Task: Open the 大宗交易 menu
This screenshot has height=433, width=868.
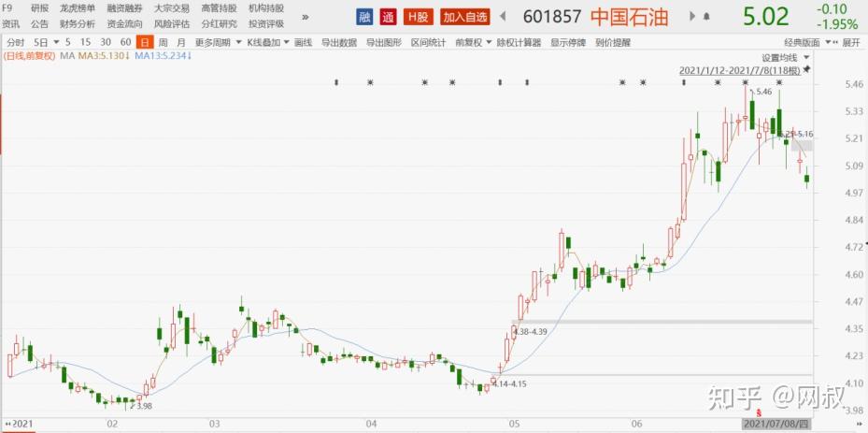Action: coord(172,8)
